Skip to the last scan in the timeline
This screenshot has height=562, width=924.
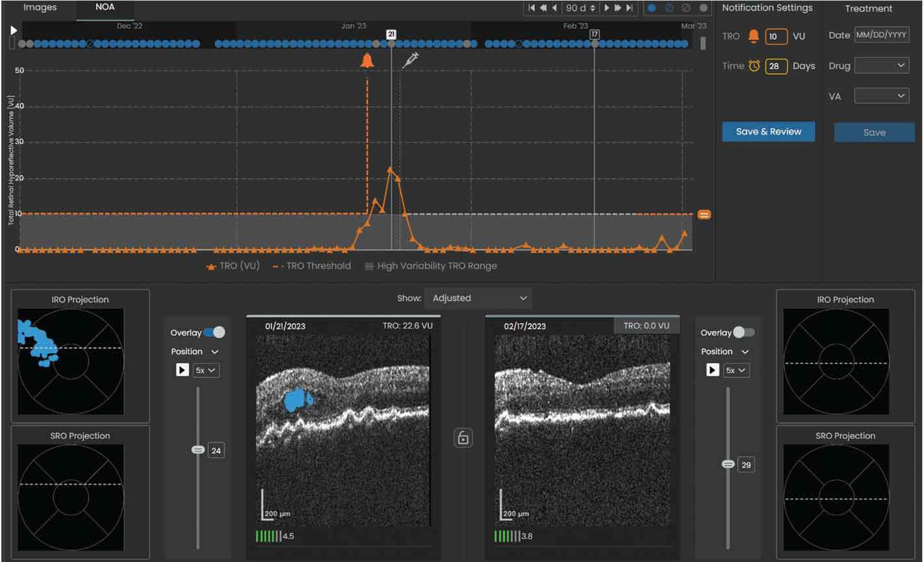click(x=629, y=8)
